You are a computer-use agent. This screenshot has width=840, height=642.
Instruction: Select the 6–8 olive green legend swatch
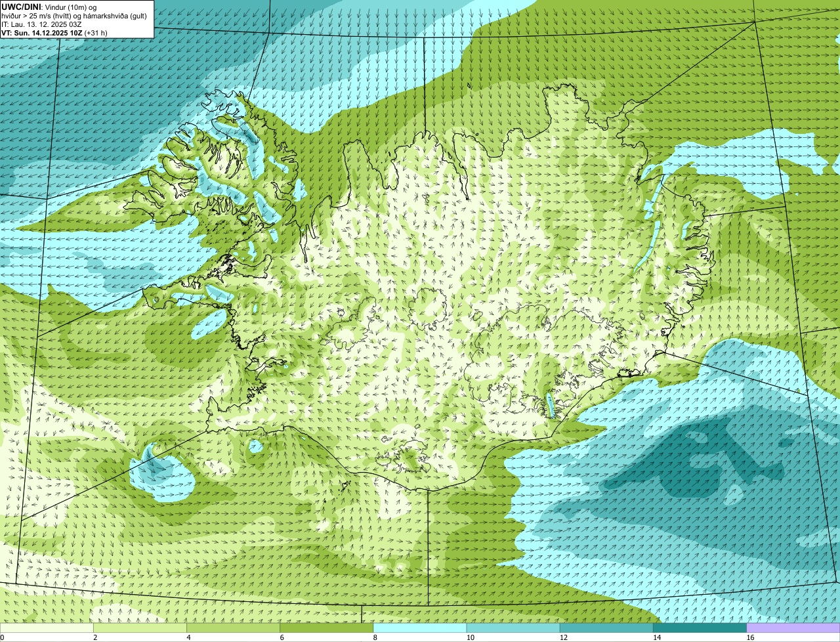tap(327, 628)
